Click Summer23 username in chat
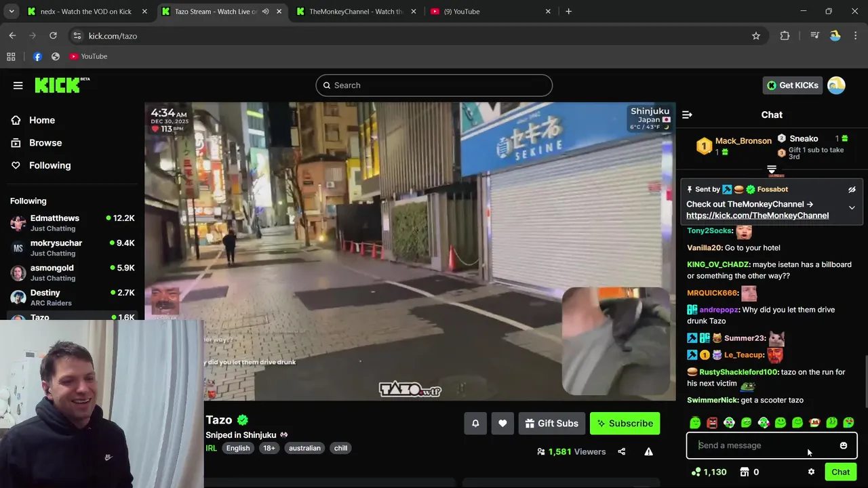The width and height of the screenshot is (868, 488). click(745, 338)
